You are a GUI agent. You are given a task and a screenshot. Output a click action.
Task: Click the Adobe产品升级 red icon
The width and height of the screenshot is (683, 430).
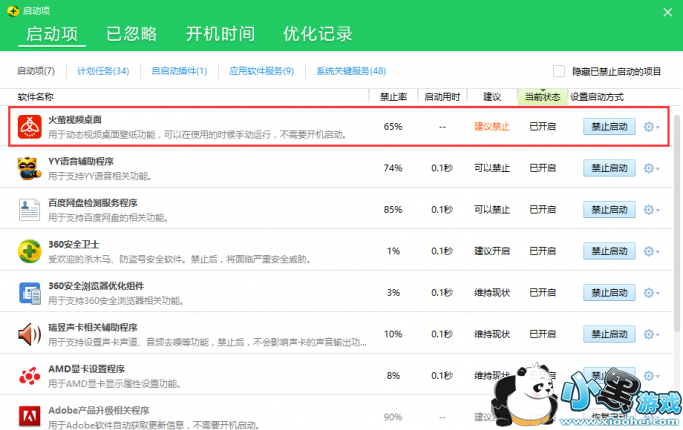30,416
